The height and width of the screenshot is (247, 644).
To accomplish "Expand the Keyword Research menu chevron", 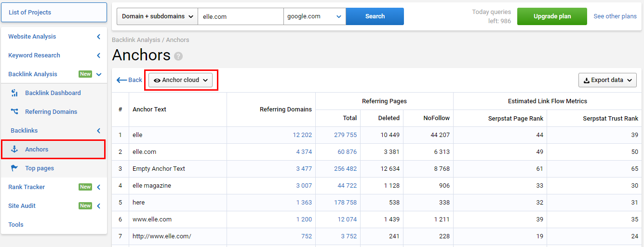I will coord(99,55).
